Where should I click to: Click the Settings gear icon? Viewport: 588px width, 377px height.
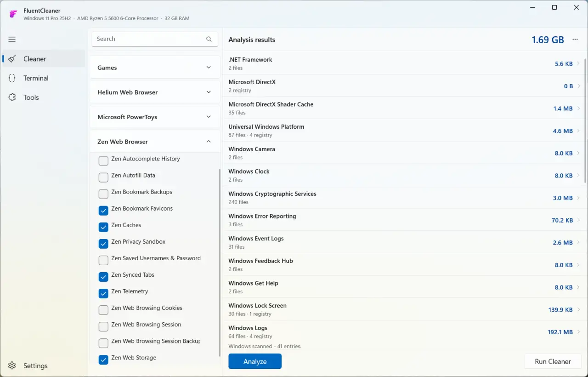coord(12,366)
